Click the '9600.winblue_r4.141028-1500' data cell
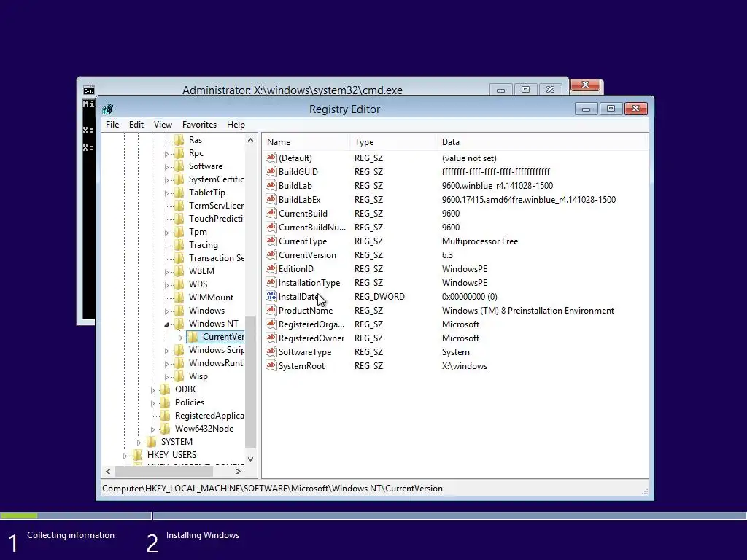 coord(498,186)
